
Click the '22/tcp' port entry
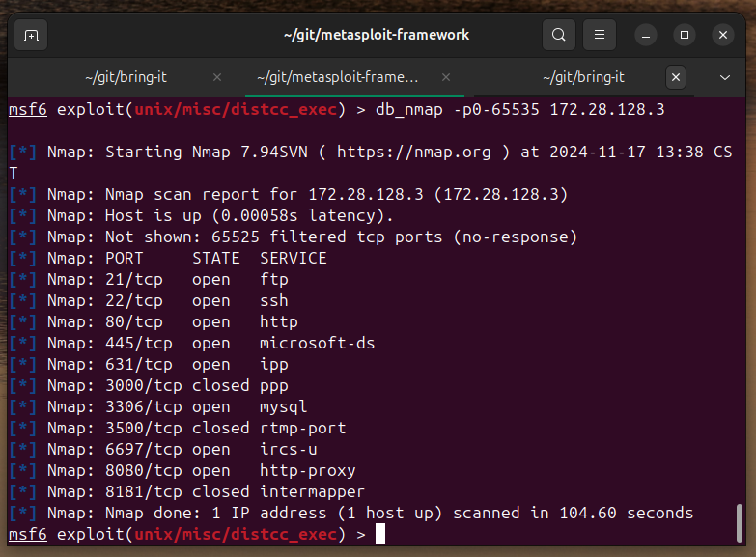coord(134,301)
